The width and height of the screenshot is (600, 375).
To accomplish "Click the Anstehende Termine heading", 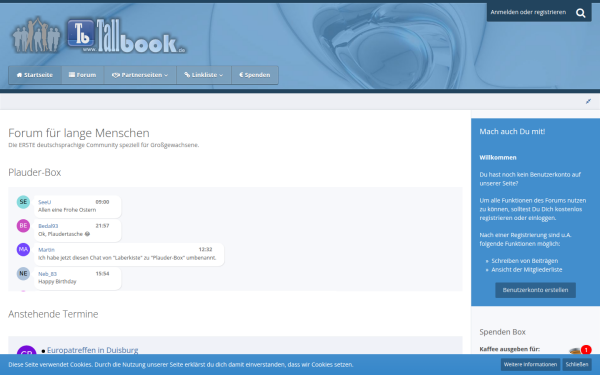I will pyautogui.click(x=53, y=314).
